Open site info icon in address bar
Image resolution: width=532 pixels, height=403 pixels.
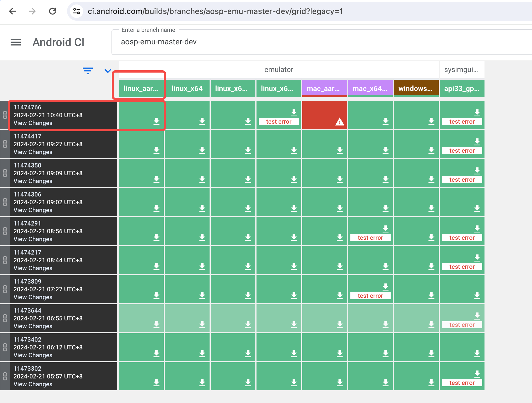pos(77,11)
